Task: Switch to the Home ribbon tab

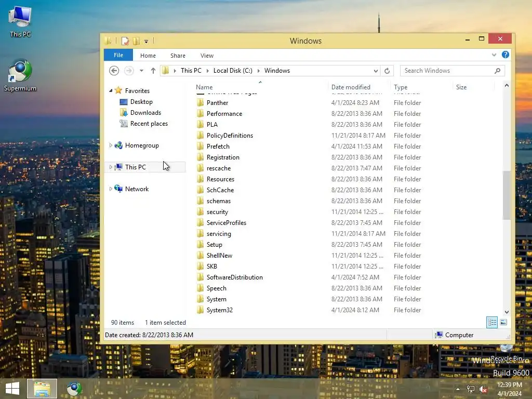Action: tap(148, 55)
